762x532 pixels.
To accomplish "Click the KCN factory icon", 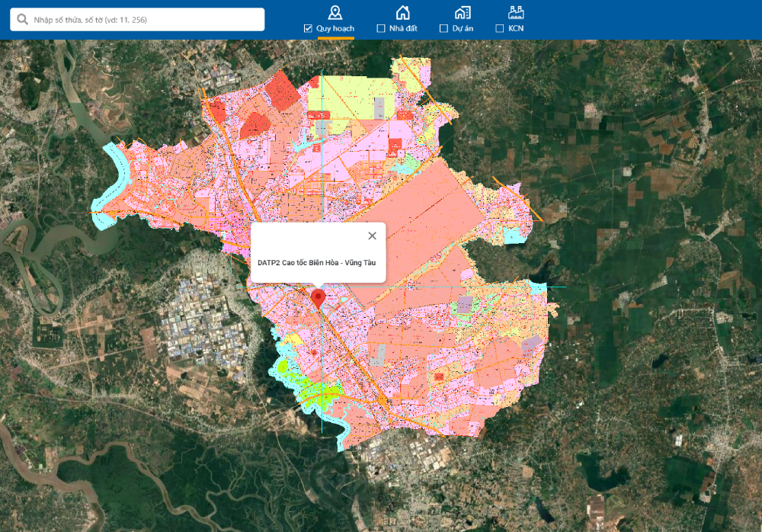I will click(x=516, y=12).
